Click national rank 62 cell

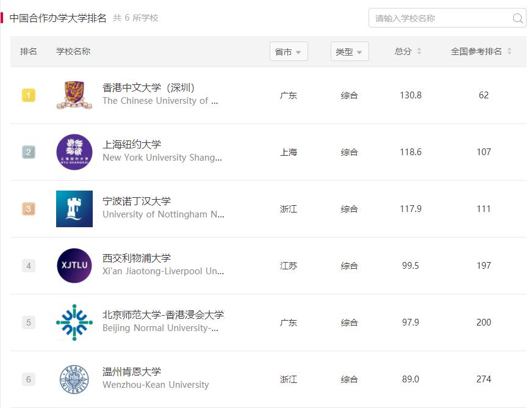[484, 95]
